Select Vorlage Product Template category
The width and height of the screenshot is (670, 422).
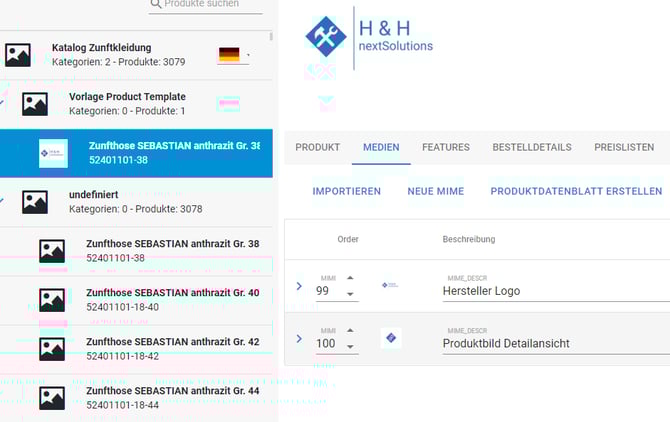pos(136,104)
